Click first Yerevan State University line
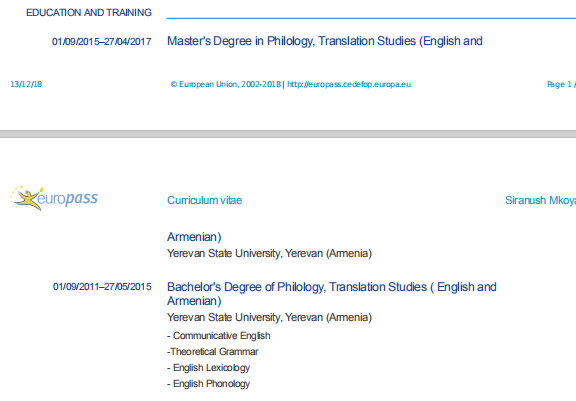The width and height of the screenshot is (576, 401). pyautogui.click(x=269, y=254)
